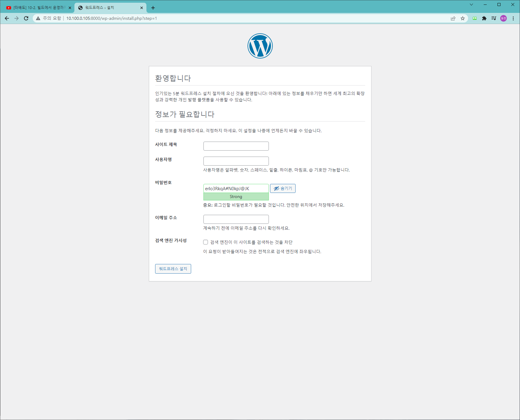Viewport: 520px width, 420px height.
Task: Click the 사용자명 input field
Action: pyautogui.click(x=236, y=161)
